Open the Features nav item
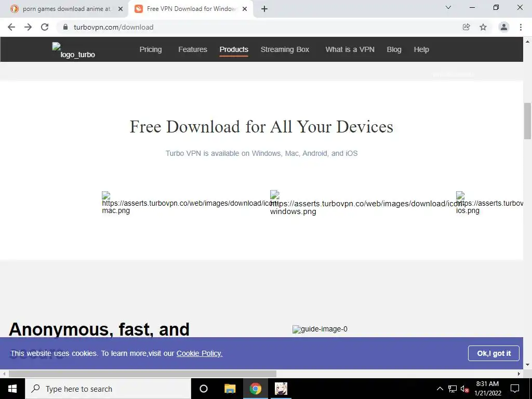Viewport: 532px width, 399px height. 193,49
